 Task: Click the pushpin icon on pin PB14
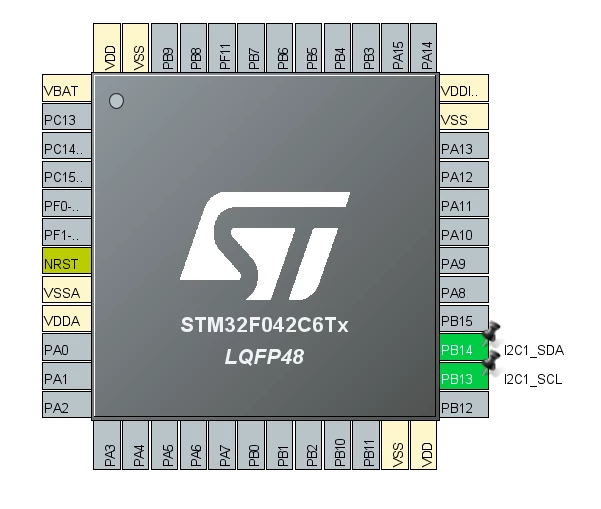[x=491, y=333]
